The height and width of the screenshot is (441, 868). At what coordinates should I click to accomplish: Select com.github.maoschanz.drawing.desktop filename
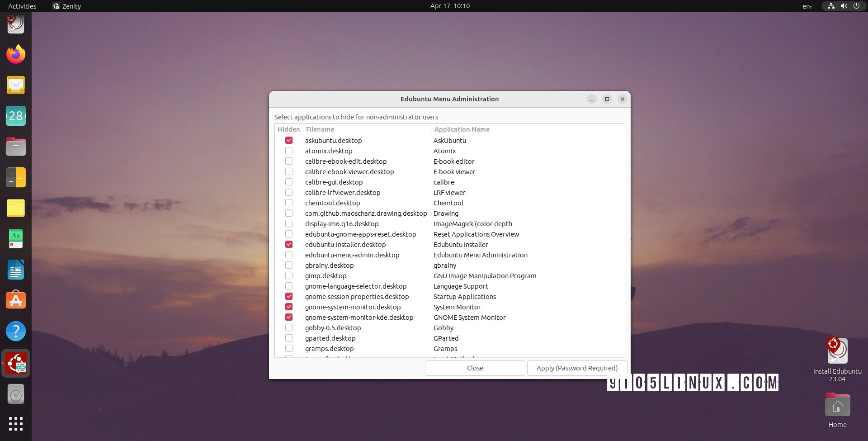(366, 213)
